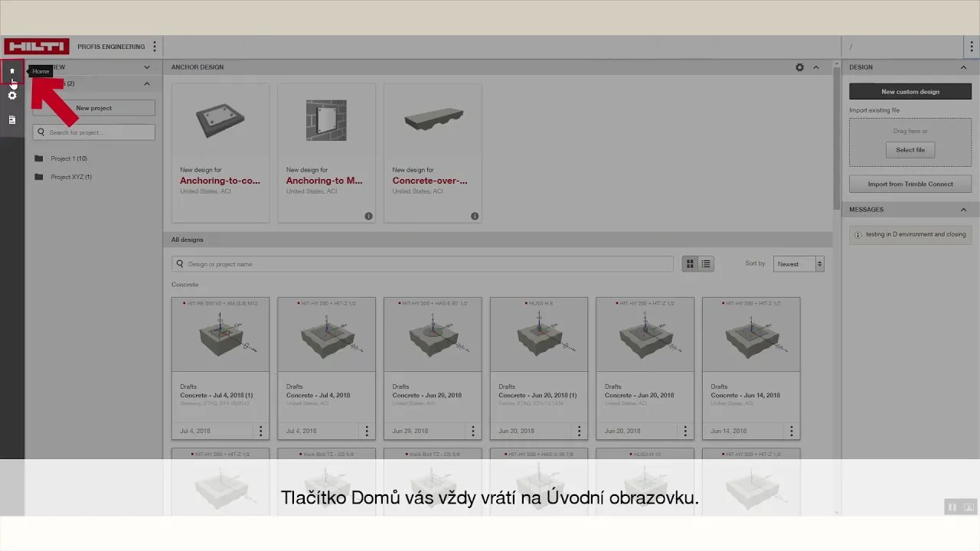Expand the Overview section chevron
Screen dimensions: 980x551
click(147, 67)
